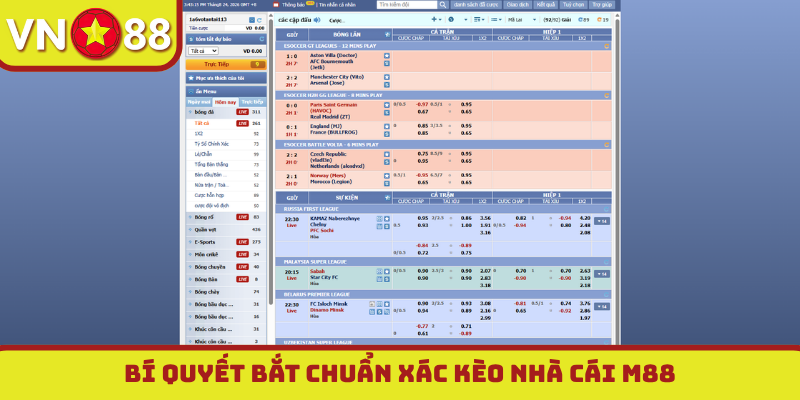Open the table layout dropdown in toolbar
This screenshot has height=400, width=800.
pyautogui.click(x=479, y=20)
